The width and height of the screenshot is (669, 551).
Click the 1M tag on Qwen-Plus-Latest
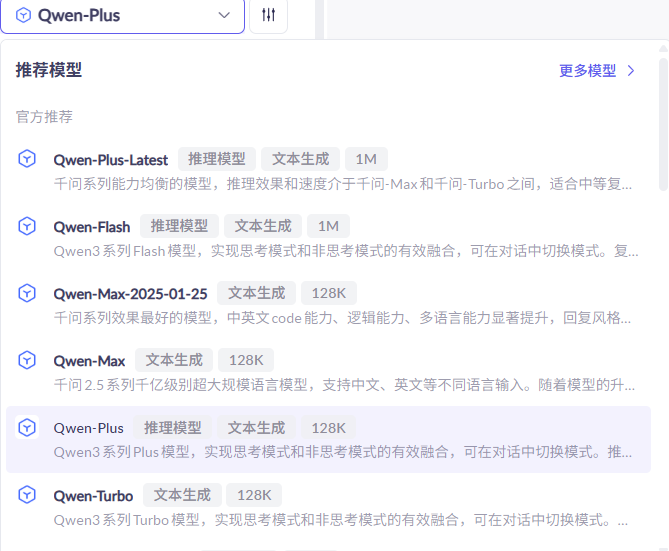click(366, 159)
